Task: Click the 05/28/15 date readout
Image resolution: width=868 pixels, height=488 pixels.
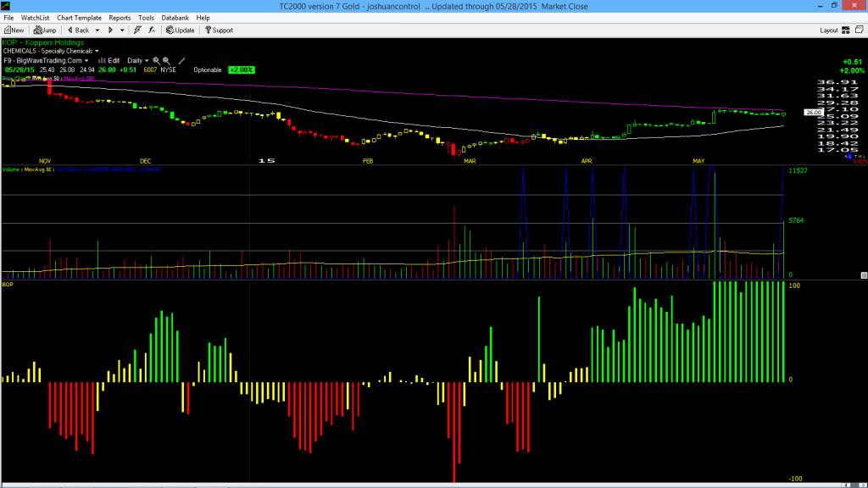Action: coord(20,69)
